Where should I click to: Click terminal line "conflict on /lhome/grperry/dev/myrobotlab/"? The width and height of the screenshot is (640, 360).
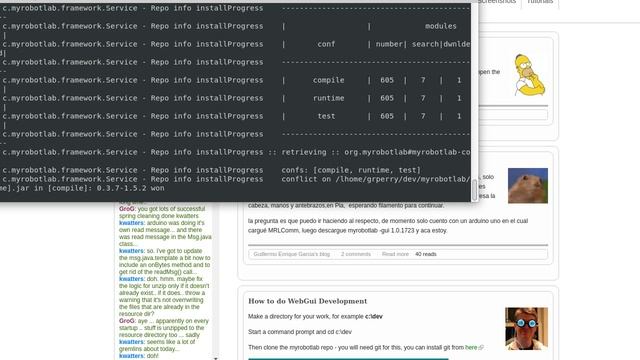[376, 179]
